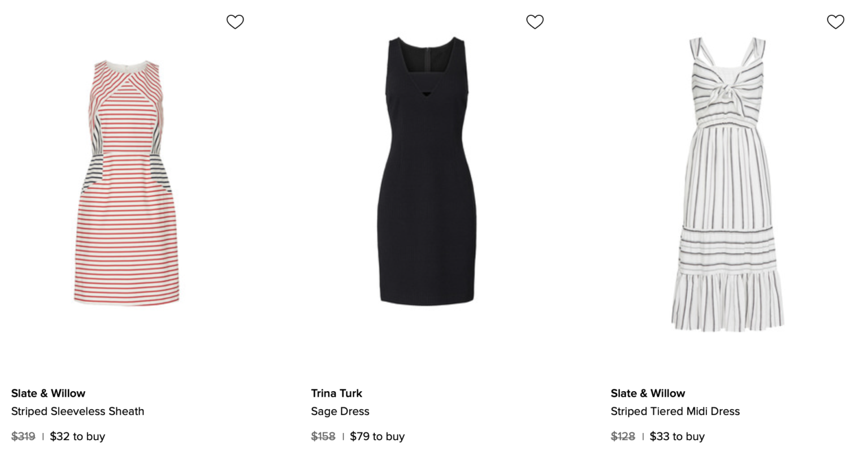Click the $79 to buy price
This screenshot has height=468, width=868.
(377, 436)
